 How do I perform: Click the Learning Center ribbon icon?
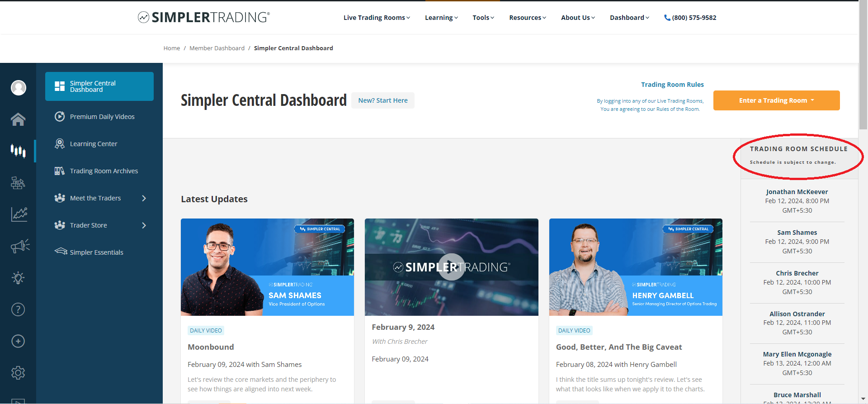(x=60, y=144)
